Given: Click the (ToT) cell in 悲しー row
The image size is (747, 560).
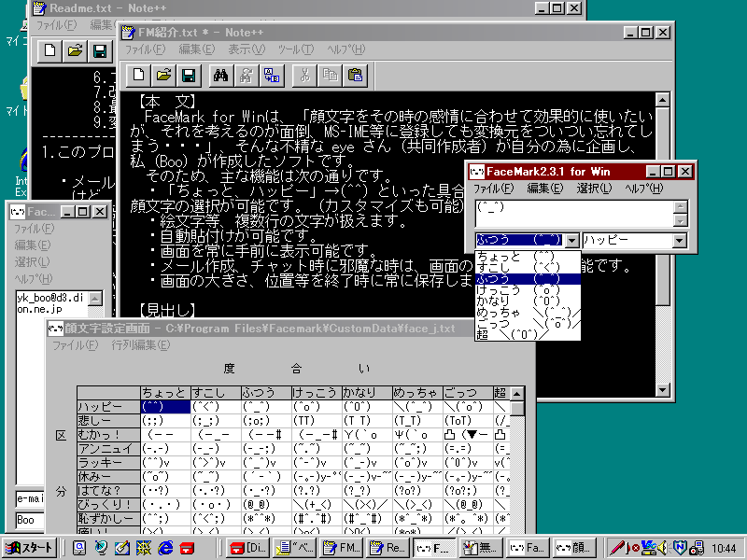Looking at the screenshot, I should coord(467,421).
